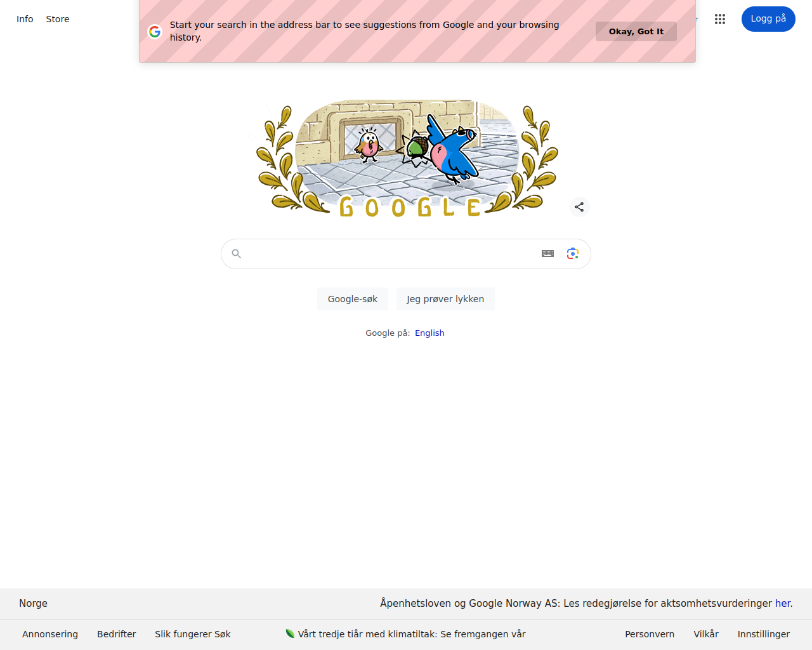The image size is (812, 650).
Task: Open Innstillinger in the footer
Action: [764, 634]
